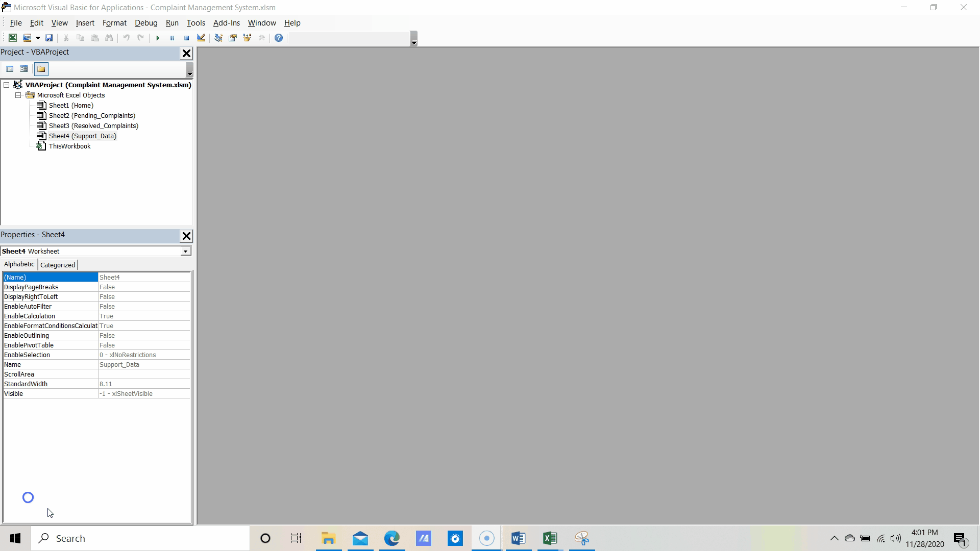
Task: Open the Help menu
Action: click(292, 23)
